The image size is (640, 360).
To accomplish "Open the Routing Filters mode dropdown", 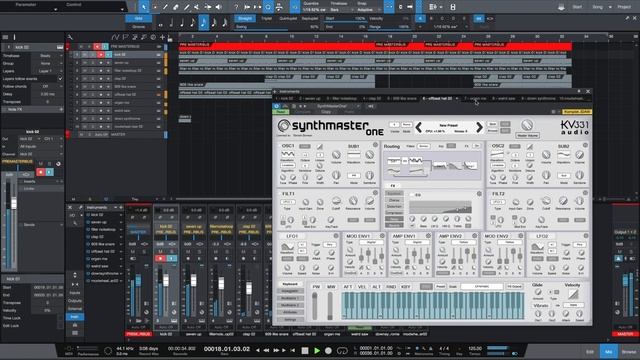I will (x=423, y=146).
